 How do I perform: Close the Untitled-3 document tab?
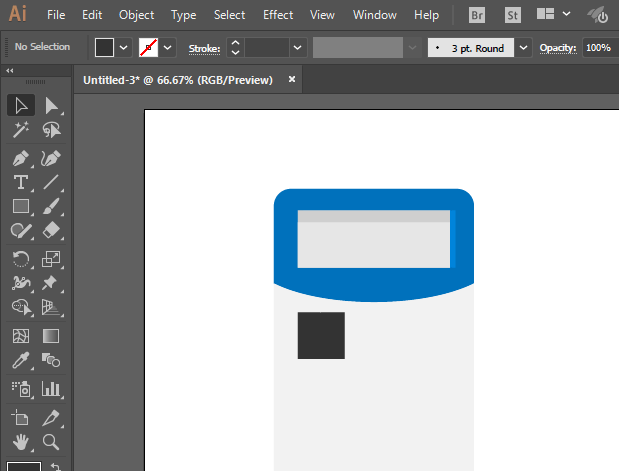[x=292, y=78]
